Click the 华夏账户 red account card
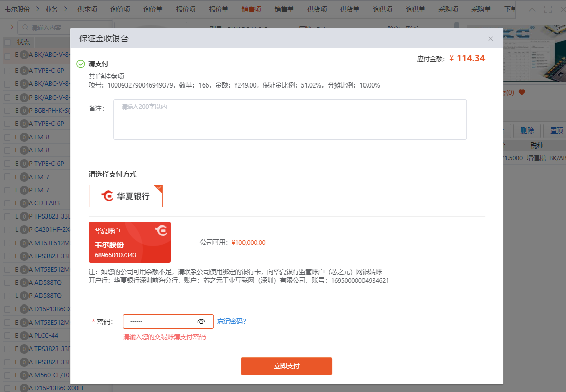566x392 pixels. point(130,242)
